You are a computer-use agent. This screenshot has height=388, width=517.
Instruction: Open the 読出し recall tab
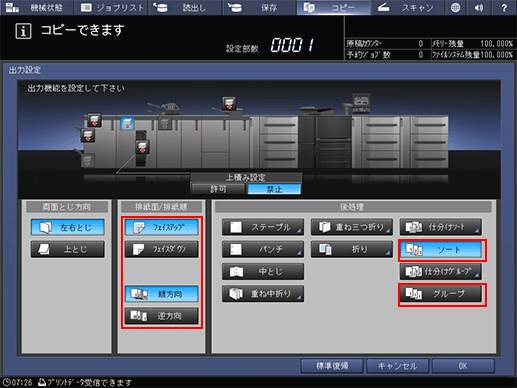pyautogui.click(x=185, y=7)
